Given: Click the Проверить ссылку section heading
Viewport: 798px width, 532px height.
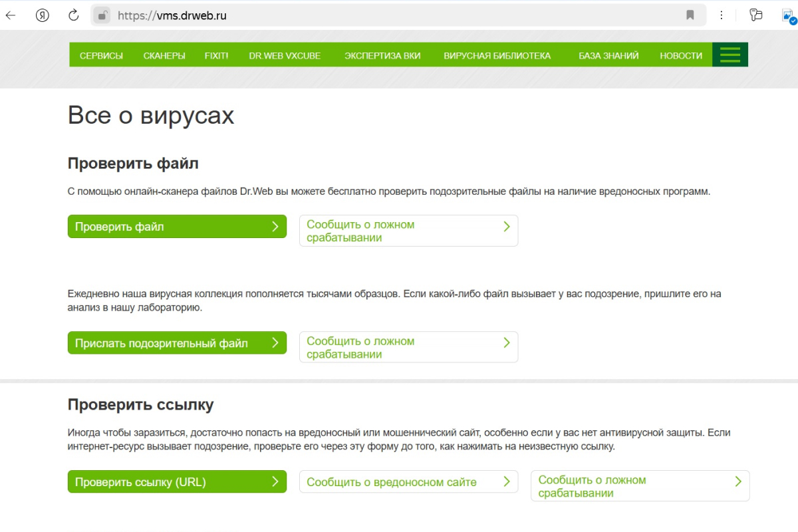Looking at the screenshot, I should coord(141,404).
